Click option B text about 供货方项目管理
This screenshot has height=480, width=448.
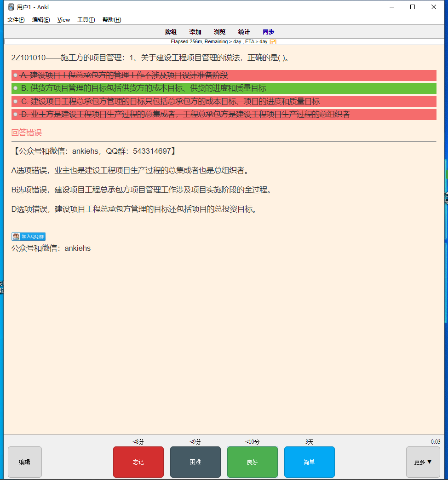[x=144, y=88]
